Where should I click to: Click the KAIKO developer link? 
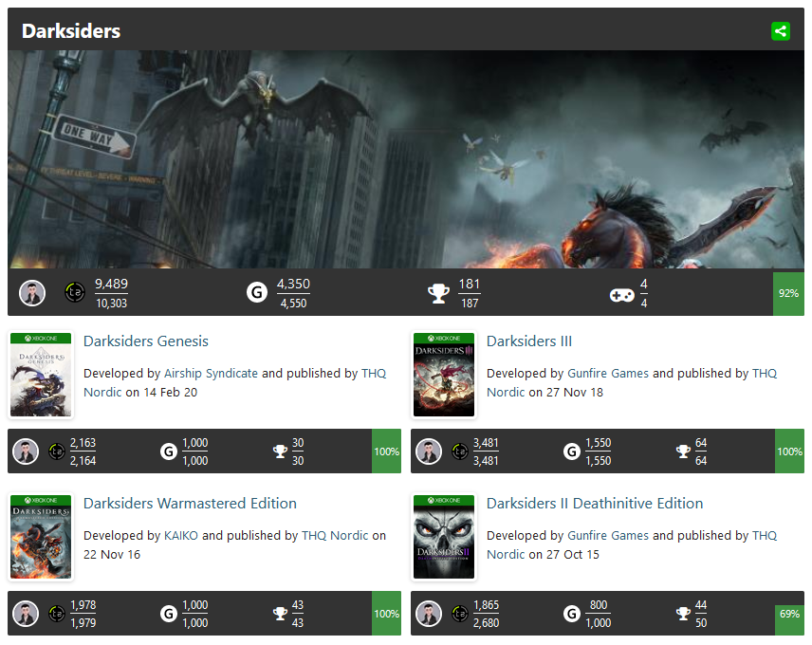pos(181,536)
